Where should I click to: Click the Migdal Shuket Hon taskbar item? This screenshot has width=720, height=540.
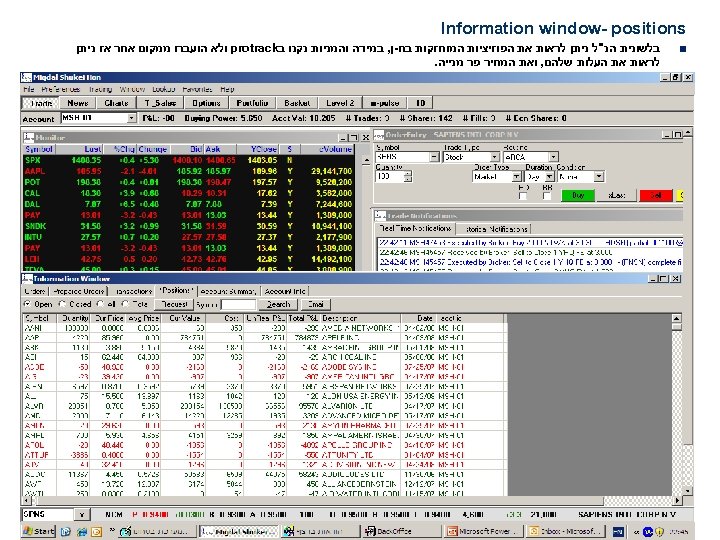(239, 531)
